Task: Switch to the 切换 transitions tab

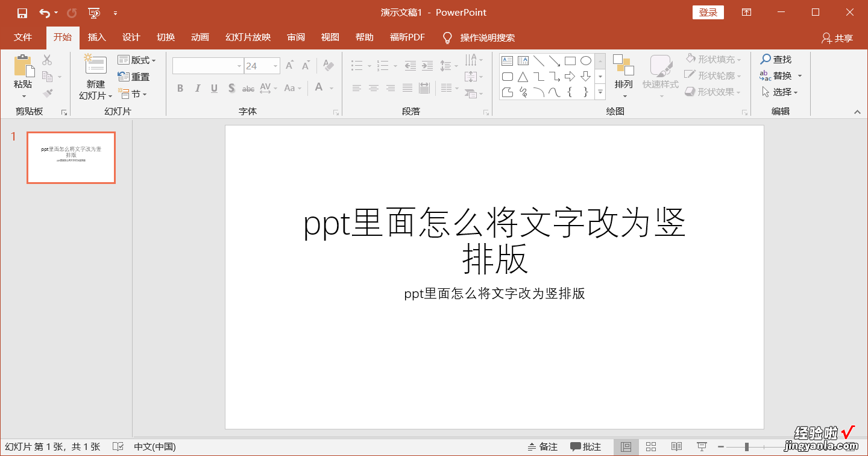Action: click(166, 37)
